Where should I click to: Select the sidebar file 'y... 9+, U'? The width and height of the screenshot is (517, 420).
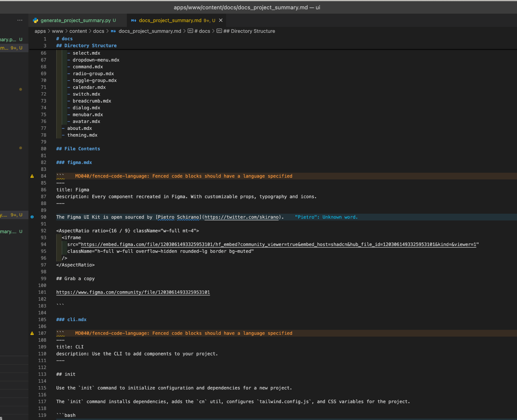point(14,215)
